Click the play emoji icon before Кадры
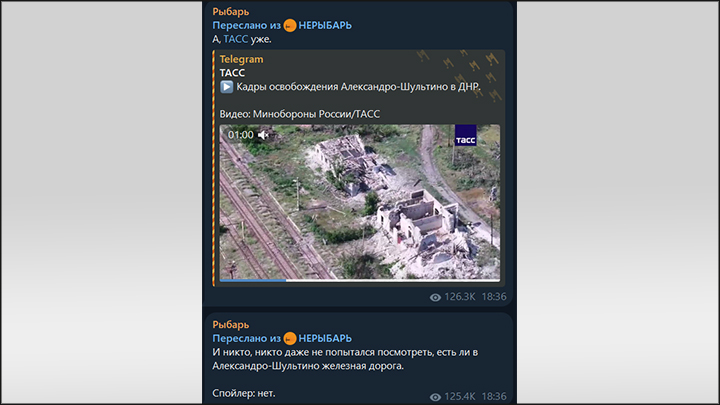 point(226,87)
